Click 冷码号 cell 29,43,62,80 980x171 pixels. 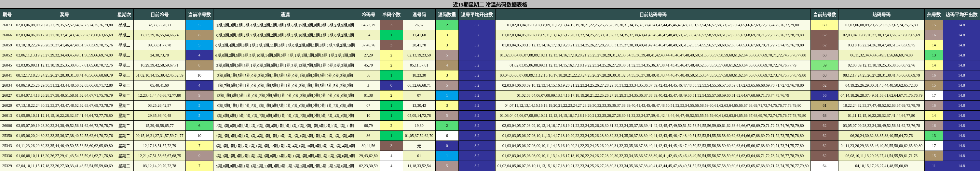tap(368, 155)
